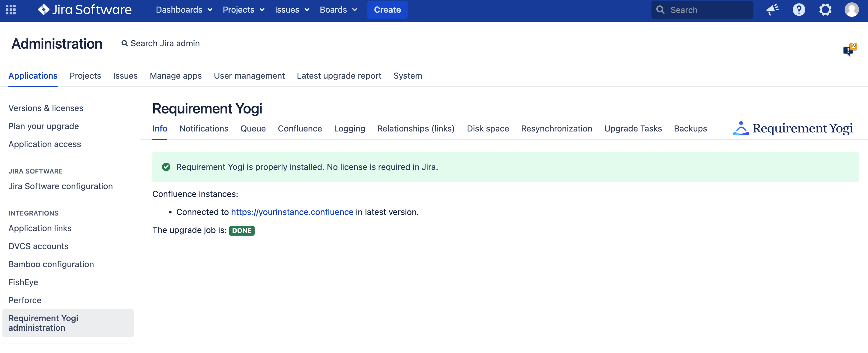
Task: Click the Create button
Action: point(387,10)
